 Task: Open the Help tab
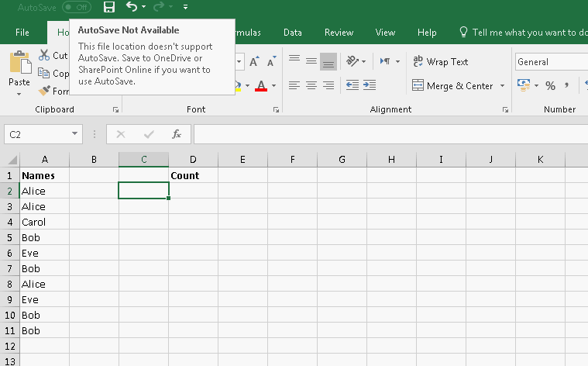coord(427,33)
